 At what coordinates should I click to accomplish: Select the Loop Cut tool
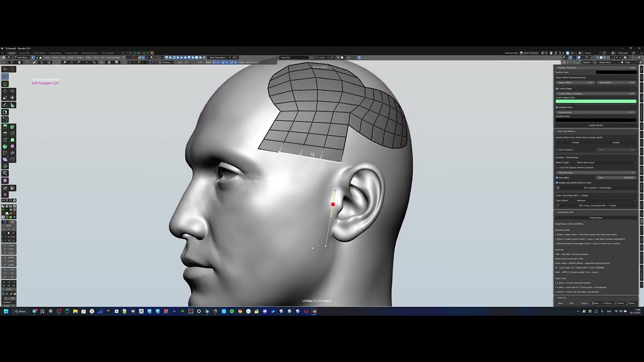click(x=13, y=133)
